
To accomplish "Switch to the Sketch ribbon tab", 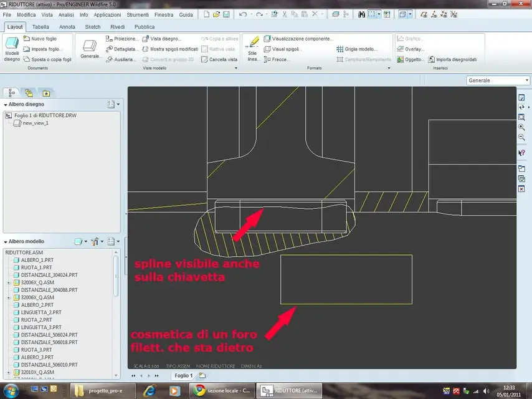I will click(x=93, y=27).
